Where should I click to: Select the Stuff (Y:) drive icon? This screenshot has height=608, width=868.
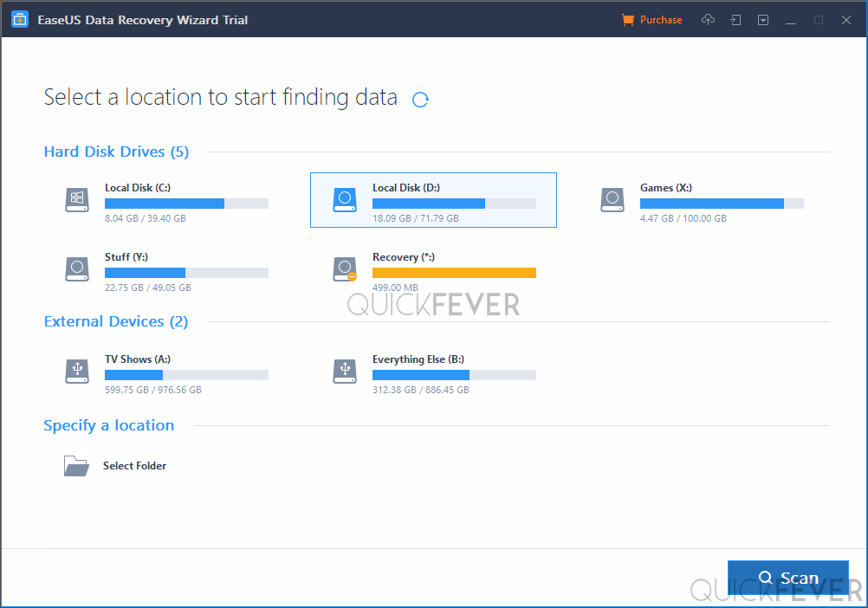coord(77,268)
